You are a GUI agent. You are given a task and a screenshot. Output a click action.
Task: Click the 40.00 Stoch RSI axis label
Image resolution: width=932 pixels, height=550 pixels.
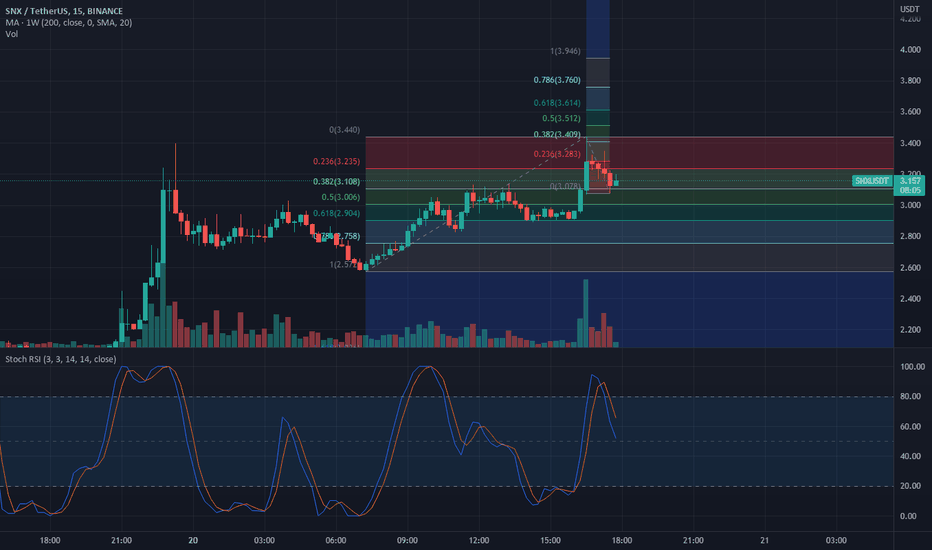tap(910, 456)
